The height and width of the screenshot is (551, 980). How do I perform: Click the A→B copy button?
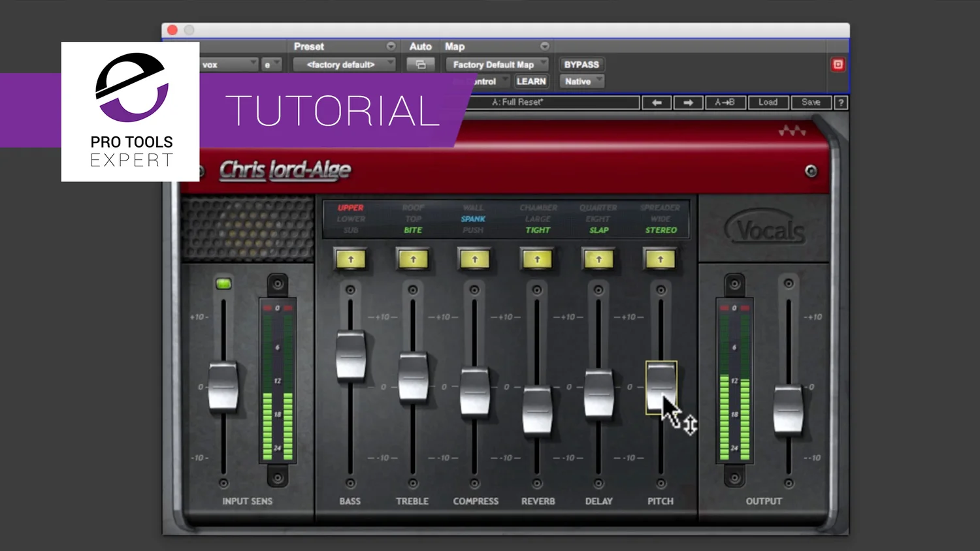[725, 102]
